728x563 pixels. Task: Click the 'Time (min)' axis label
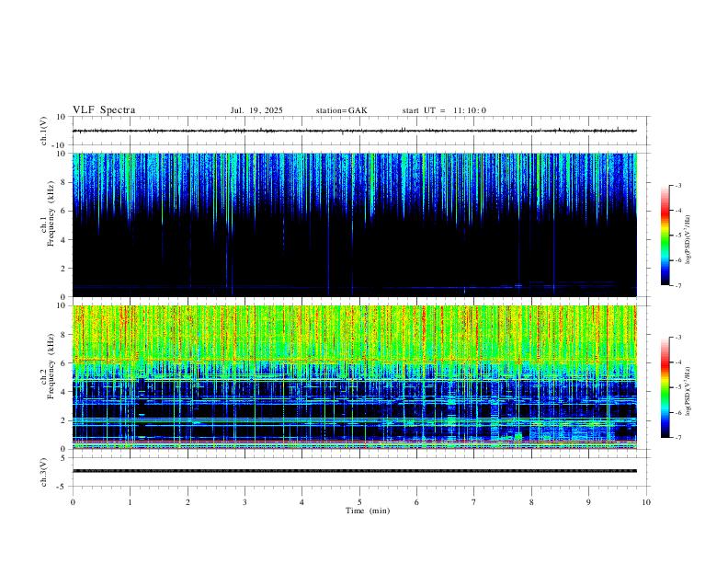point(368,511)
